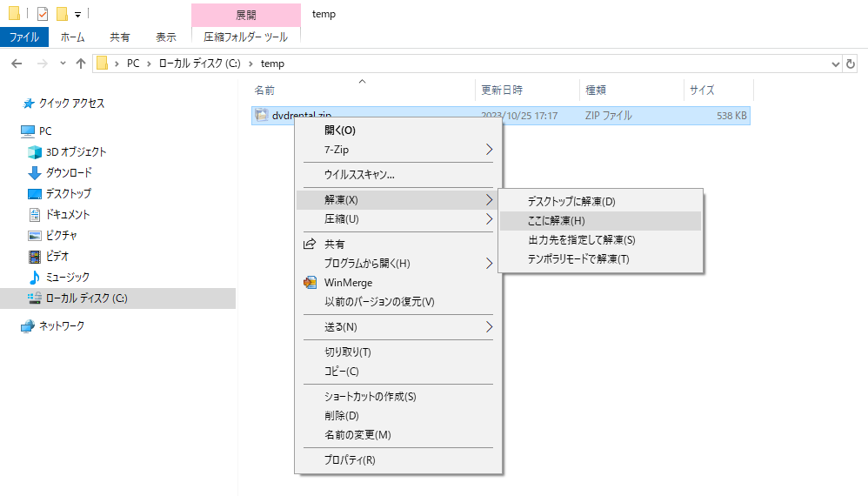Choose デスクトップに解凍(D) from submenu

click(601, 202)
